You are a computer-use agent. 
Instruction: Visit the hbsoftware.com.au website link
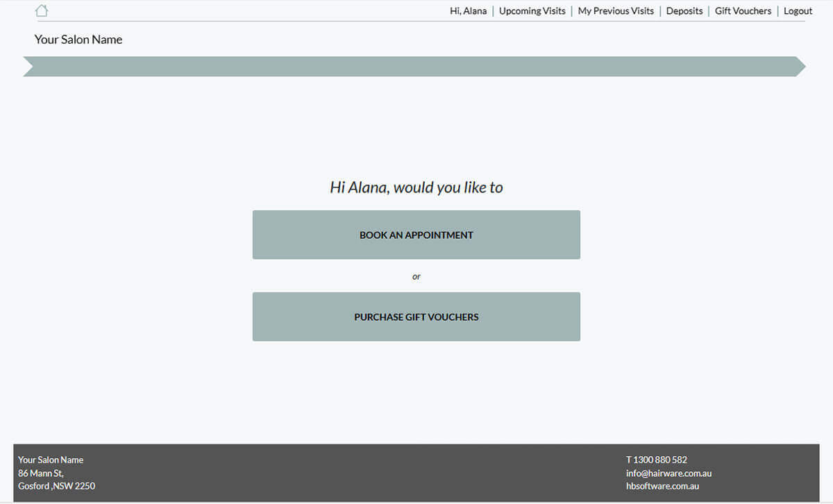[662, 486]
